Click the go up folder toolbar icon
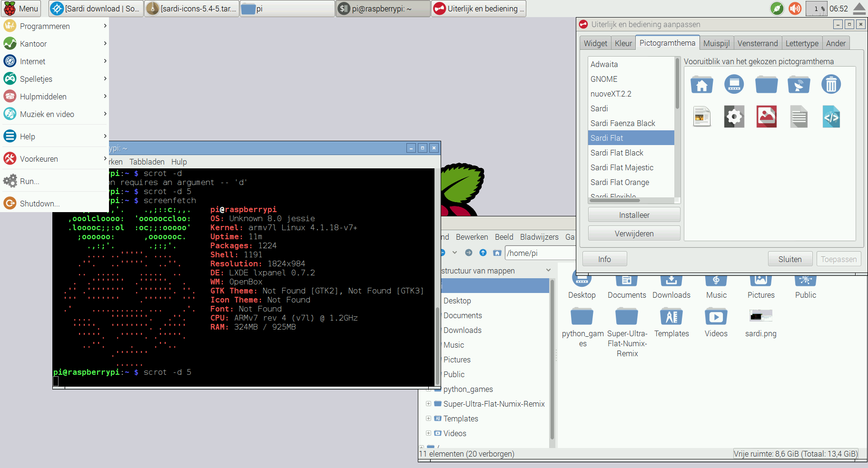 click(x=483, y=253)
